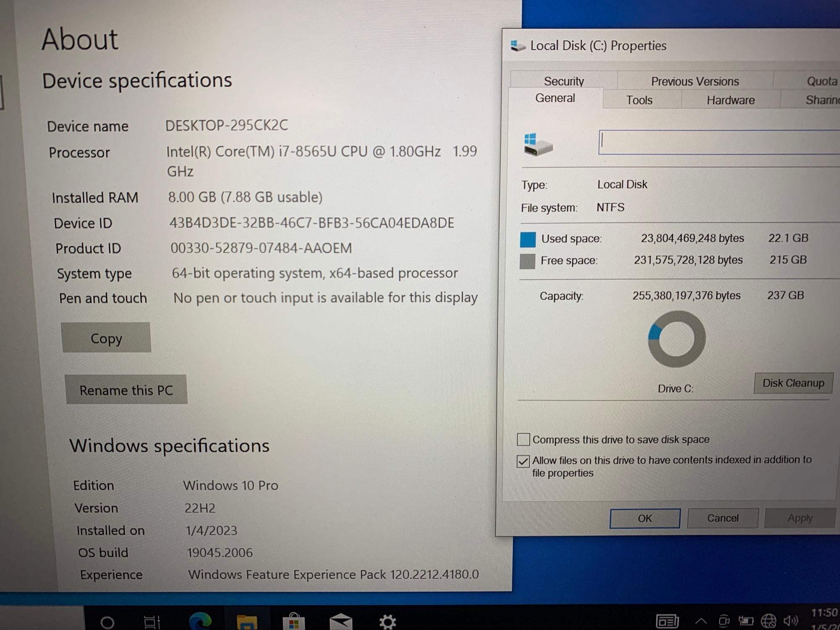Open Mail app from taskbar

tap(341, 622)
